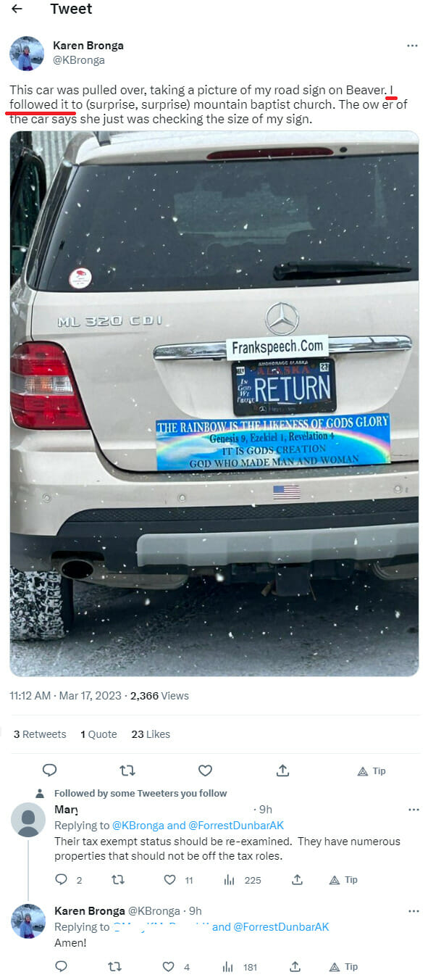The width and height of the screenshot is (428, 980).
Task: Go back using the arrow beside Tweet
Action: (x=16, y=9)
